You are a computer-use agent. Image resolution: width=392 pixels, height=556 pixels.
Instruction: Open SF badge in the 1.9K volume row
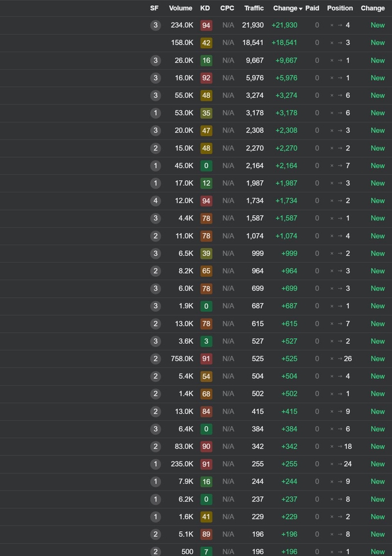click(155, 306)
